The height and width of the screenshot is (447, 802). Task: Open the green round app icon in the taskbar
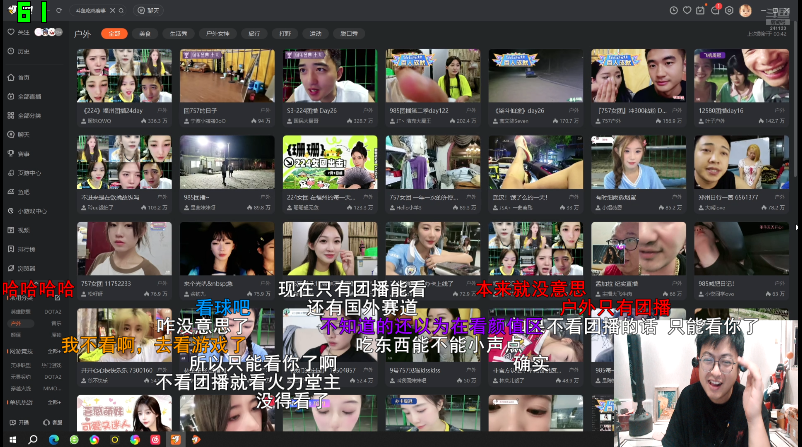pos(74,439)
